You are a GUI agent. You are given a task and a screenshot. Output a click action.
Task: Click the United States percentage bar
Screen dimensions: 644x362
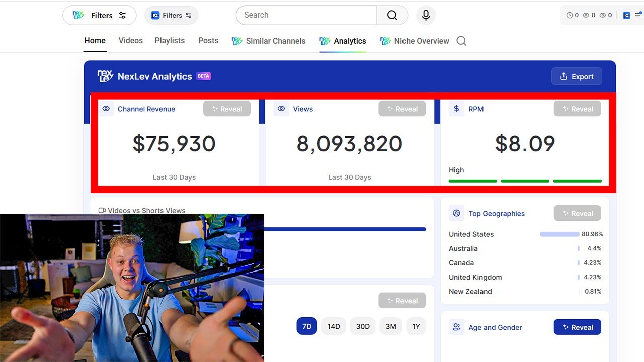[559, 234]
